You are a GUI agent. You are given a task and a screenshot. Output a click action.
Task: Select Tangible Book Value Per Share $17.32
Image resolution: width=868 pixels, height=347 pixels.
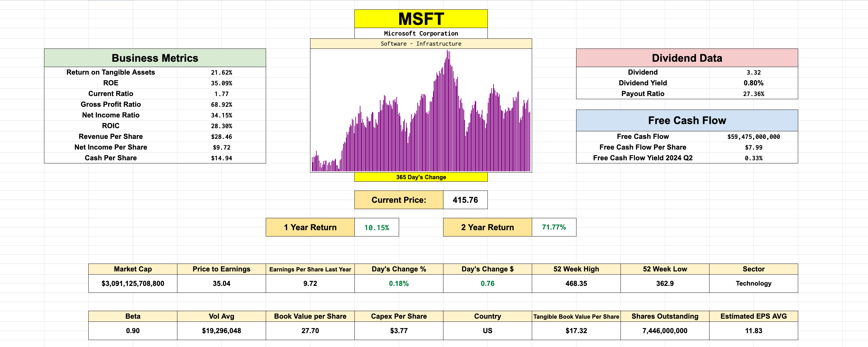pos(576,331)
